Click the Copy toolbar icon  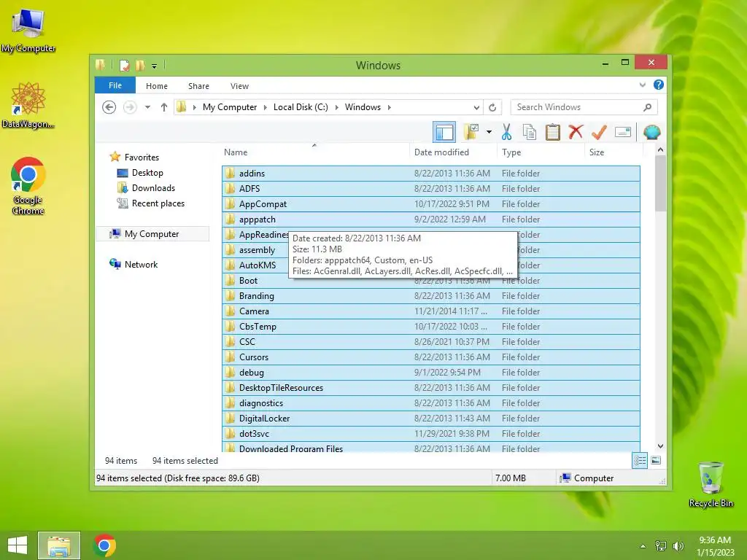[530, 132]
